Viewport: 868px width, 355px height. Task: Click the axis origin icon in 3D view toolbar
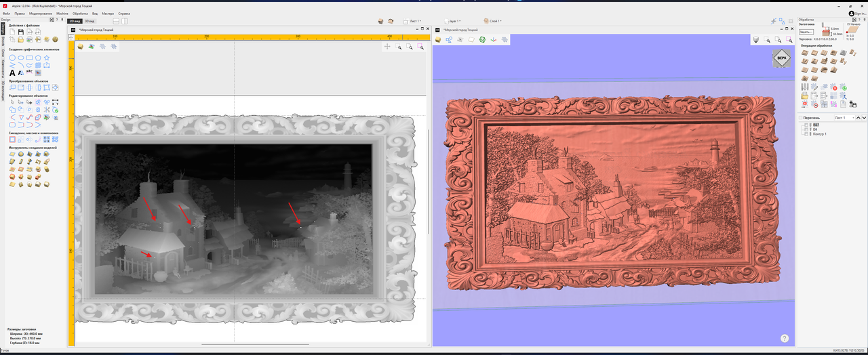494,39
